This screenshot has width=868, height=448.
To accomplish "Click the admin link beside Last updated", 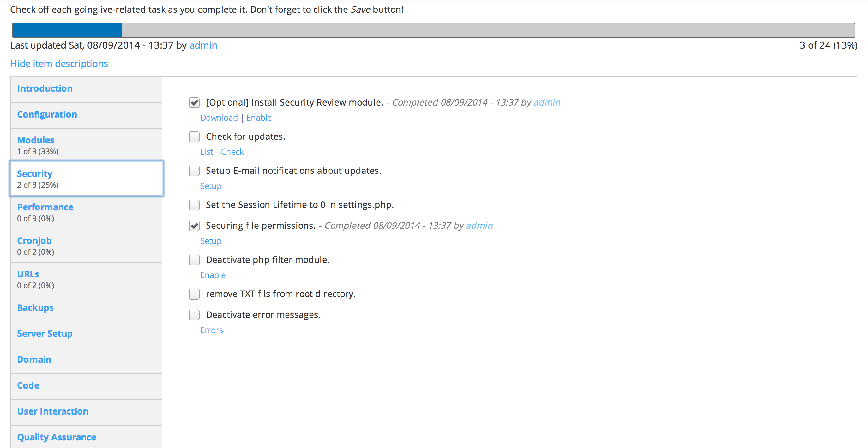I will tap(203, 45).
